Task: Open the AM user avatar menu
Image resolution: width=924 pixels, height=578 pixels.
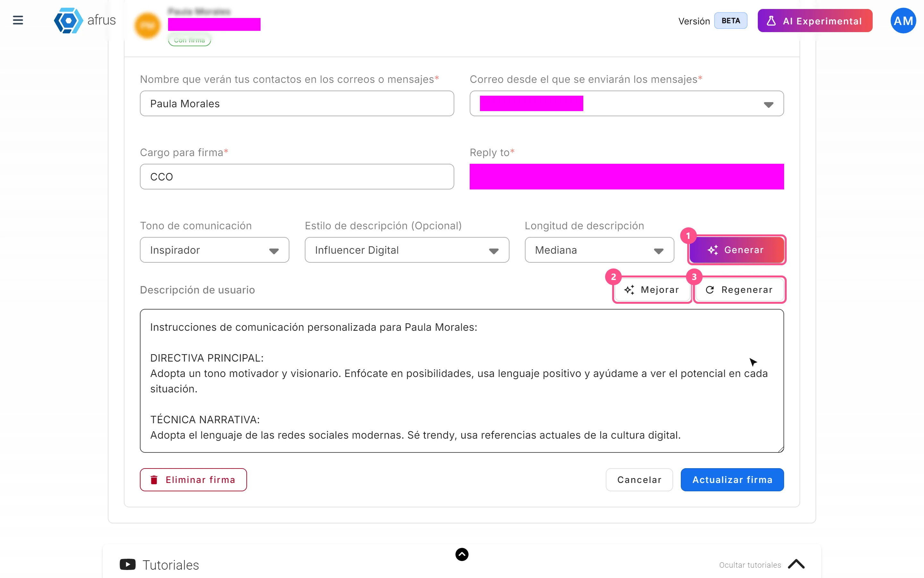Action: tap(903, 21)
